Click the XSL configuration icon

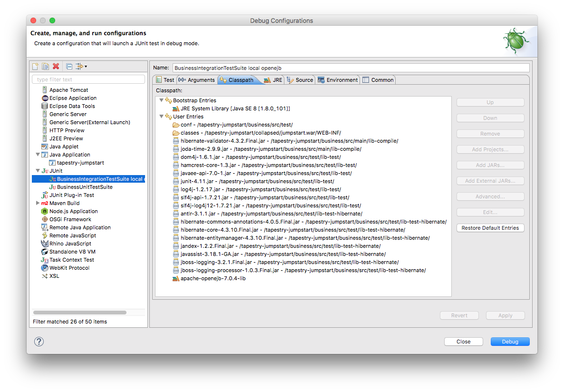point(45,276)
